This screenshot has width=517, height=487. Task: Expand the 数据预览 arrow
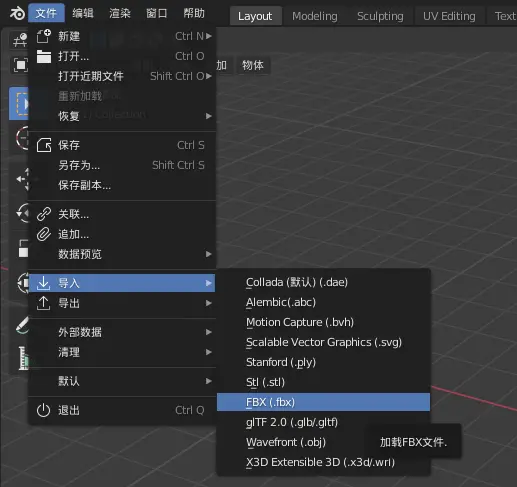coord(209,254)
